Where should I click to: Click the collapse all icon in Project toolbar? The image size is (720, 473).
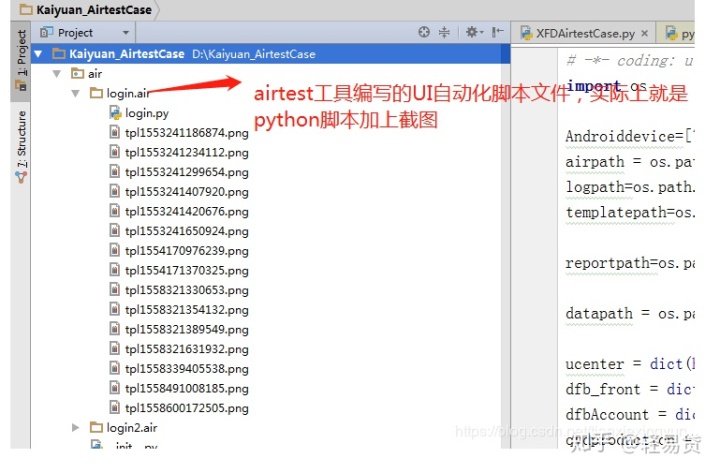[x=444, y=32]
